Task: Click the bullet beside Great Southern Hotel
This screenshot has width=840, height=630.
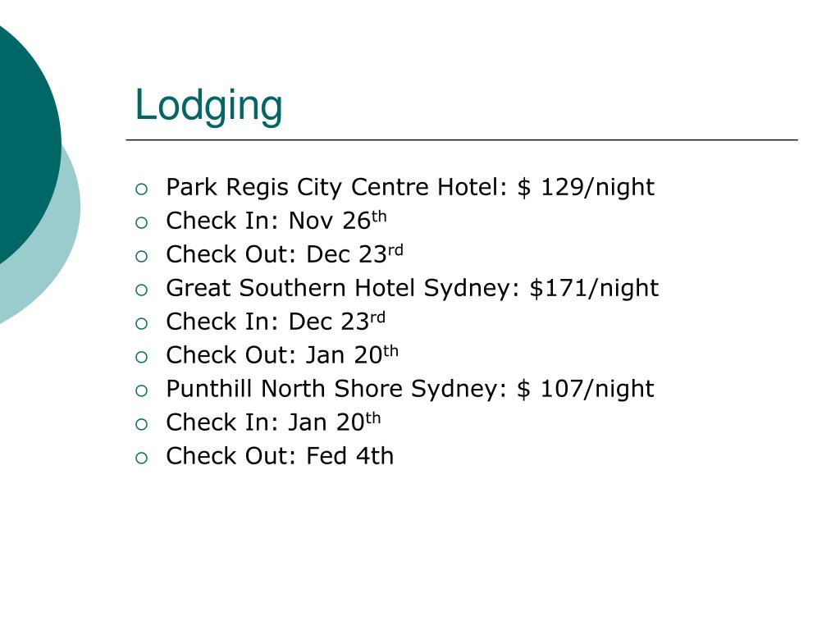Action: coord(142,290)
